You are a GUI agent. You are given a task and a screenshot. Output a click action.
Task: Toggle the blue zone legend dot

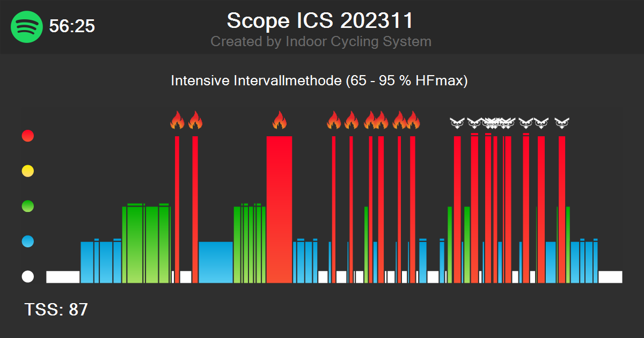pos(27,241)
